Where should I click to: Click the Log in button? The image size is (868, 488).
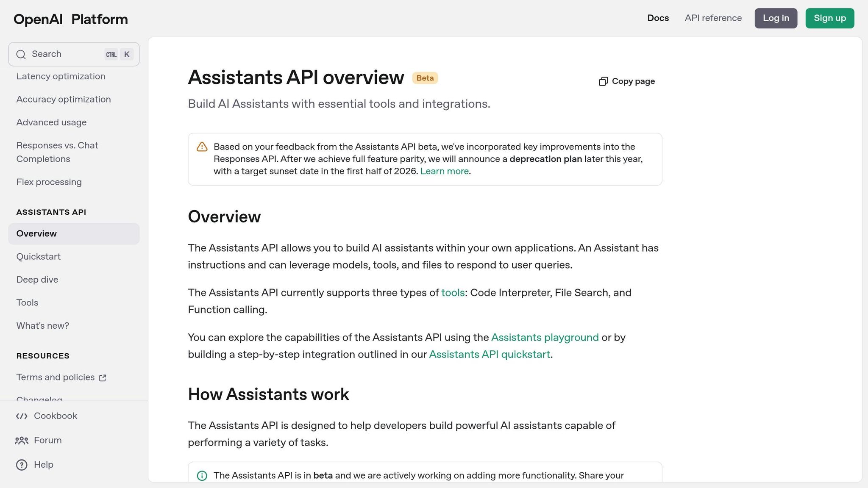[x=776, y=18]
